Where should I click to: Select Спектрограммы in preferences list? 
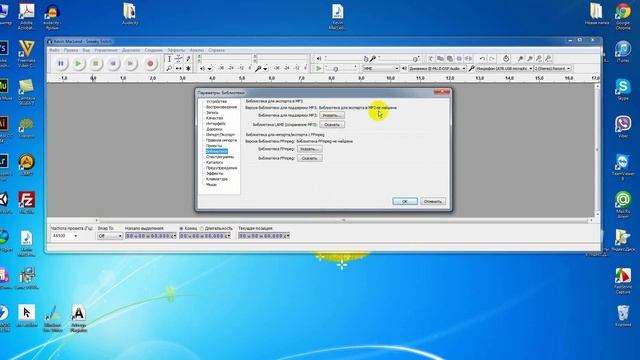click(x=220, y=157)
